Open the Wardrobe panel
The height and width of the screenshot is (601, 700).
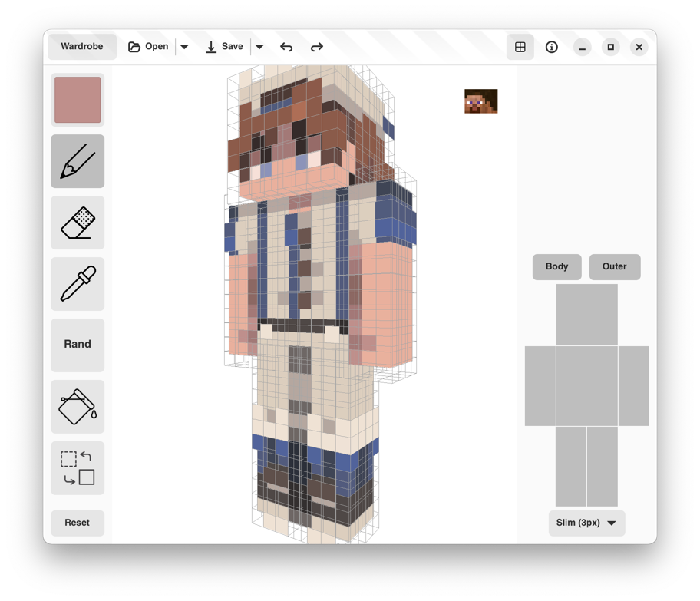click(82, 46)
